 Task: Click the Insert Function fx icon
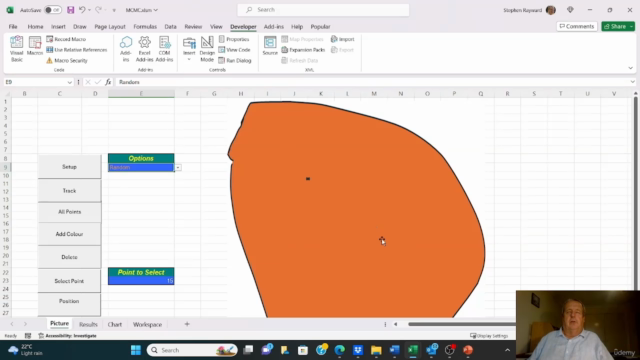pyautogui.click(x=108, y=82)
